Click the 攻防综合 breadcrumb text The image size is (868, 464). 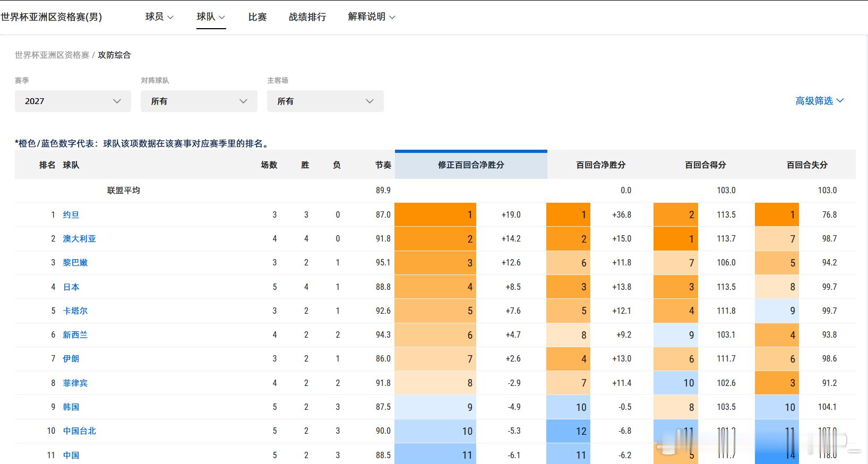(x=114, y=55)
